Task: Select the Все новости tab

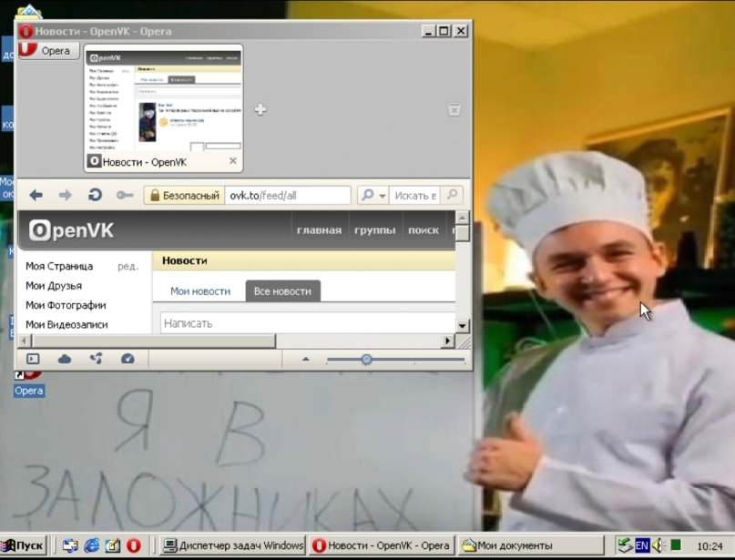Action: coord(282,291)
